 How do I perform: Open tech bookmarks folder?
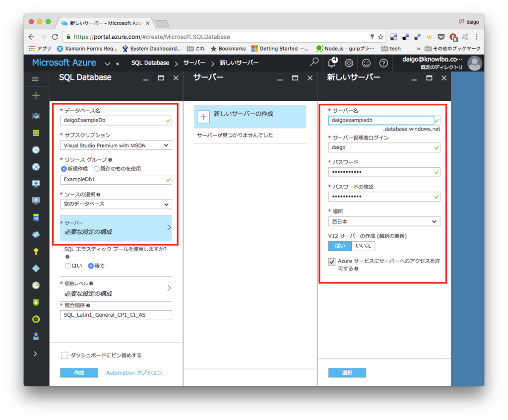coord(391,49)
